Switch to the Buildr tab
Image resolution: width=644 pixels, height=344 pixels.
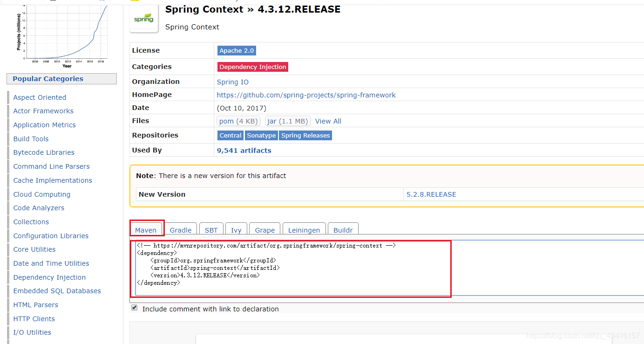(343, 230)
